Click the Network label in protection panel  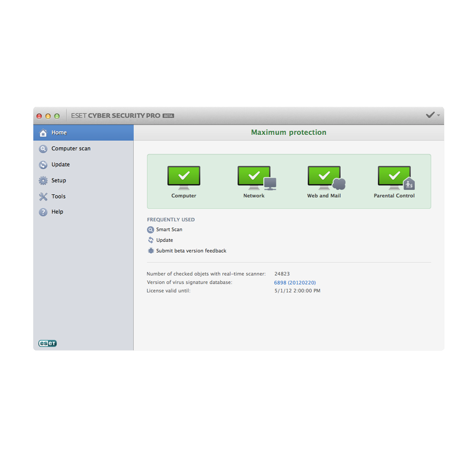point(254,196)
